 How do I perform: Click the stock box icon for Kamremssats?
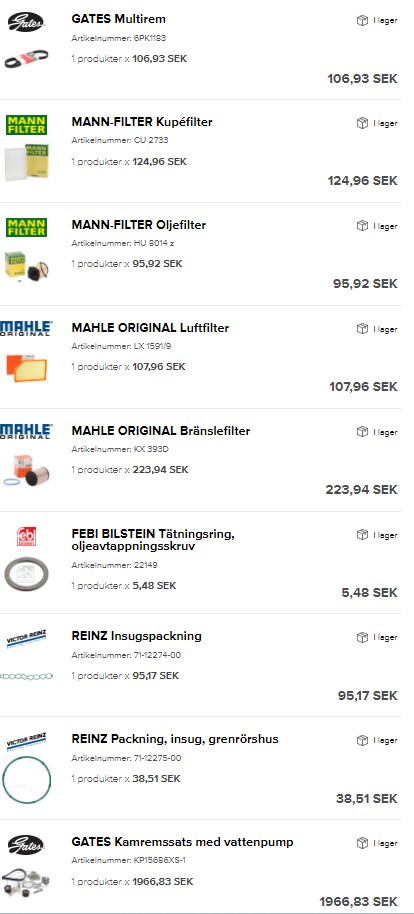(x=362, y=843)
